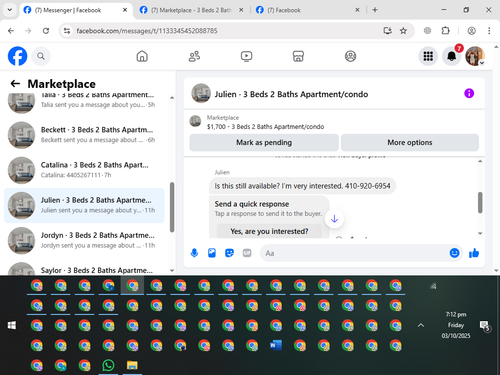Send quick response 'Yes, are you interested?'
The width and height of the screenshot is (500, 375).
269,231
